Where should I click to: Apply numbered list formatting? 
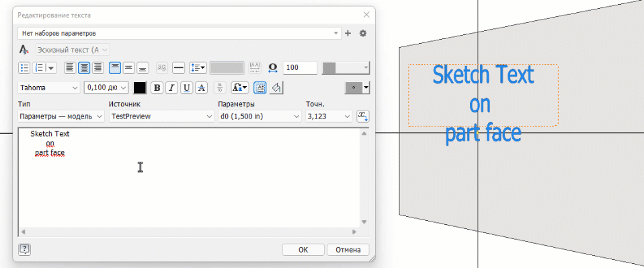pyautogui.click(x=44, y=68)
